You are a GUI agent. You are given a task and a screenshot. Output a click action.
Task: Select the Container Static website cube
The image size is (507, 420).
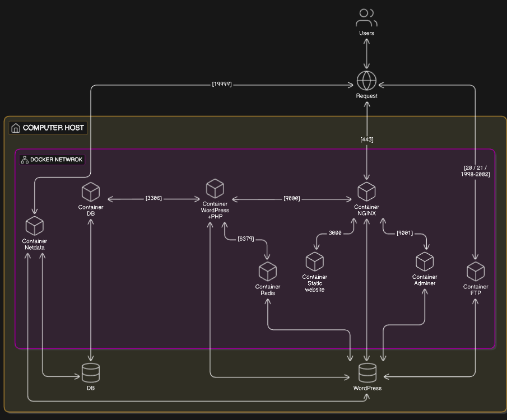click(315, 262)
